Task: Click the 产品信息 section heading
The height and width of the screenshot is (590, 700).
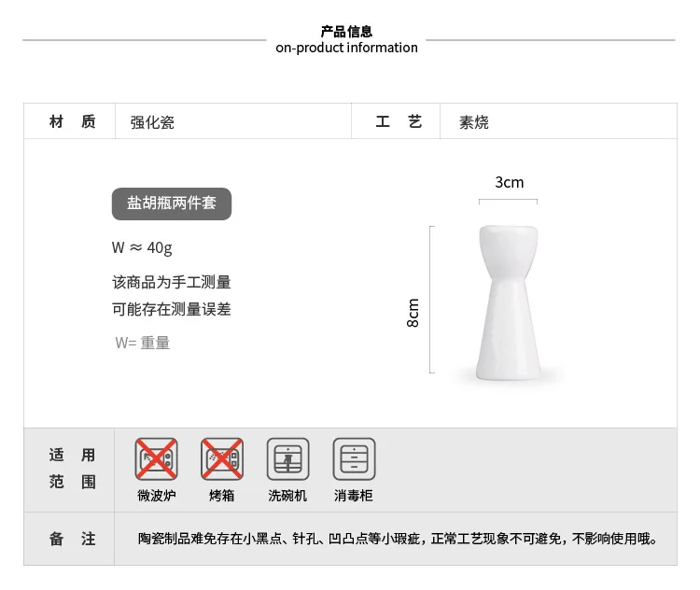Action: point(346,32)
